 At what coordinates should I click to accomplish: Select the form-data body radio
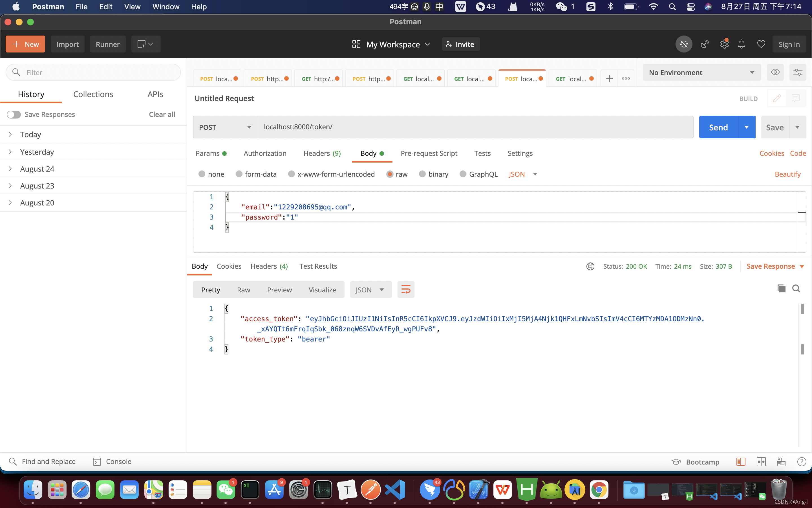[239, 174]
